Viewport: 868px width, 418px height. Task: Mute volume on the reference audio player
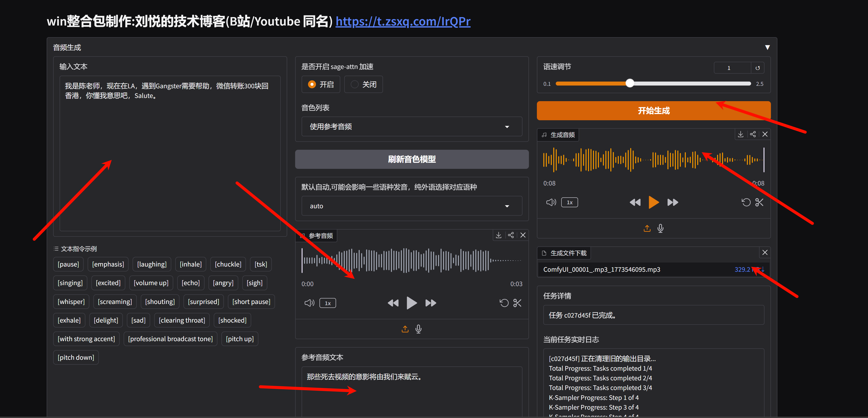coord(309,303)
